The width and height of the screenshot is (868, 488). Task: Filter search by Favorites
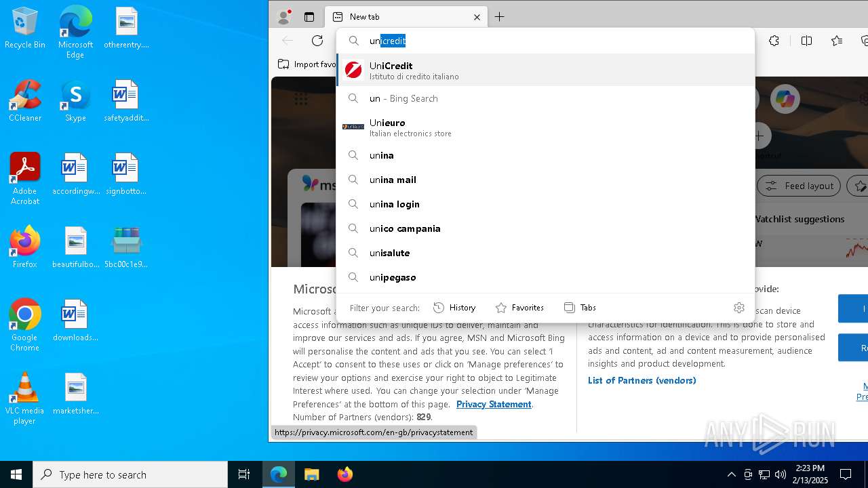pos(519,308)
